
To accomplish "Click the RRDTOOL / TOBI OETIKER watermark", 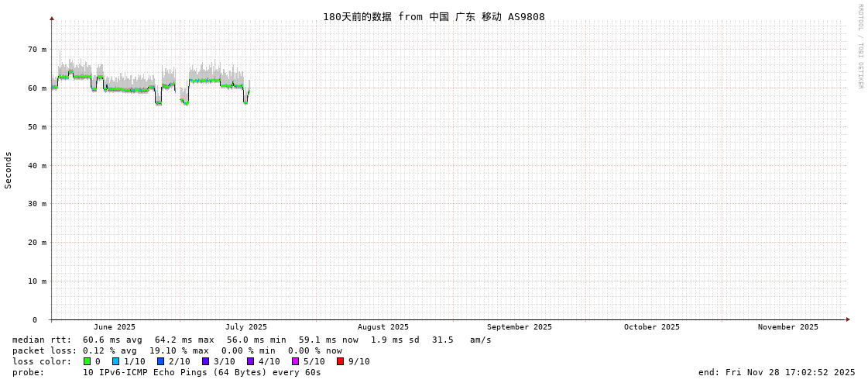I will (x=859, y=47).
